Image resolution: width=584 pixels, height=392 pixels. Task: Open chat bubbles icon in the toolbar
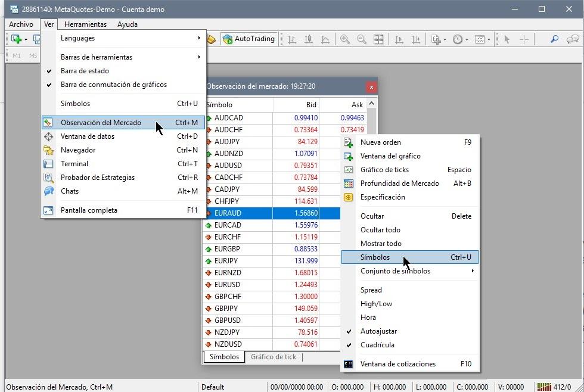click(x=573, y=39)
